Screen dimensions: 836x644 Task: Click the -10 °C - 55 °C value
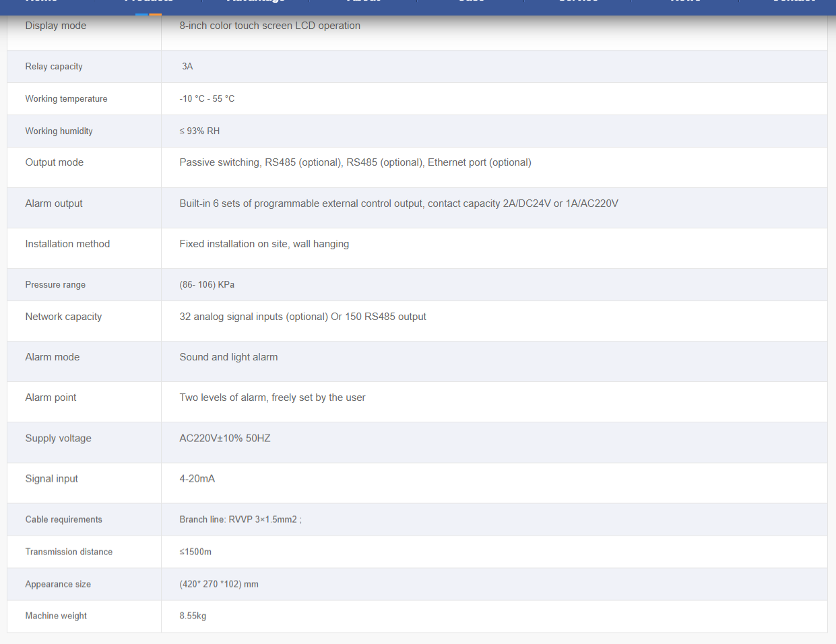click(207, 99)
